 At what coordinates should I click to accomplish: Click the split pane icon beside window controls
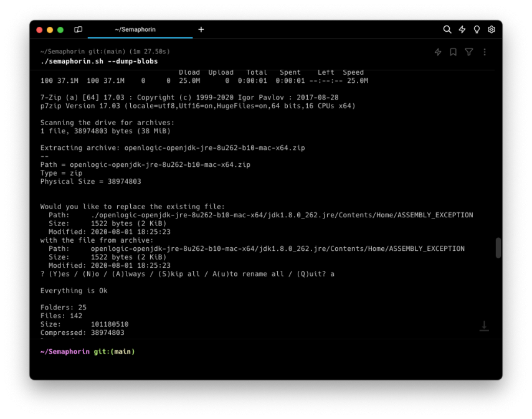click(78, 29)
